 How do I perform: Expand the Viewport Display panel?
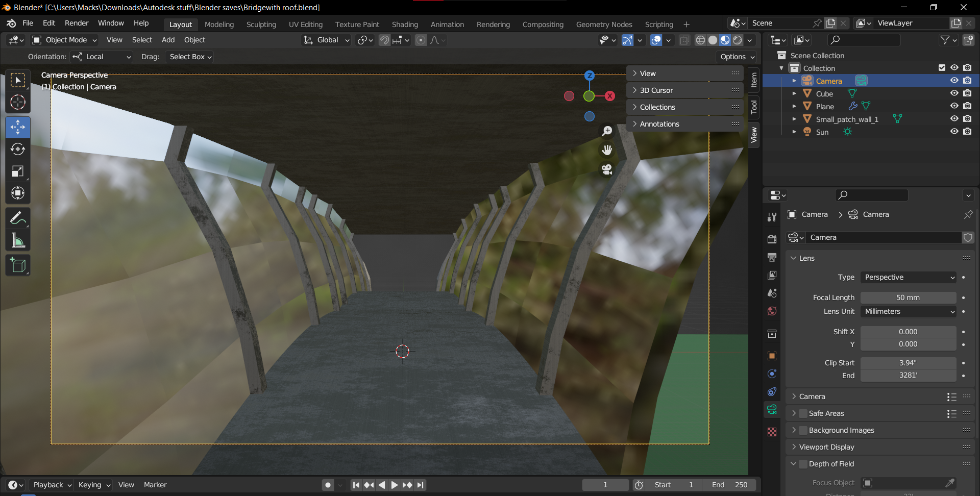coord(826,447)
